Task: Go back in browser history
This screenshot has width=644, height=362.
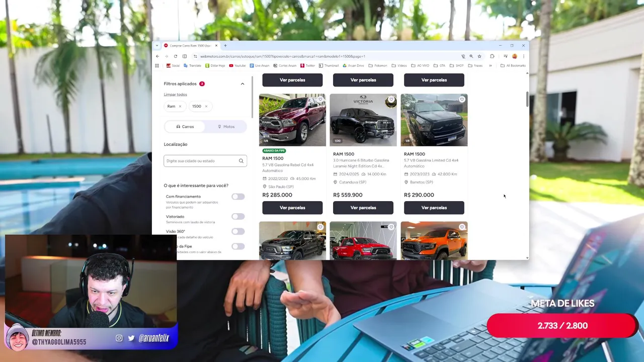Action: pyautogui.click(x=157, y=56)
